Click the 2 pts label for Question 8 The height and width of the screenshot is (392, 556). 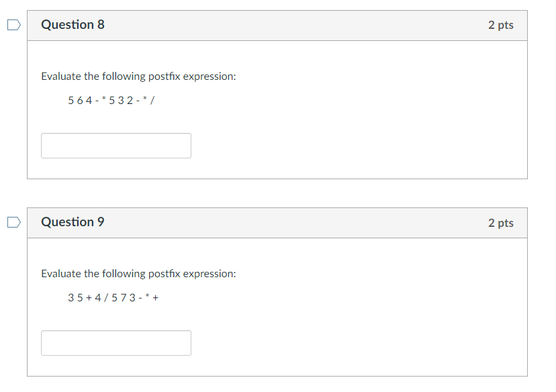pyautogui.click(x=500, y=24)
